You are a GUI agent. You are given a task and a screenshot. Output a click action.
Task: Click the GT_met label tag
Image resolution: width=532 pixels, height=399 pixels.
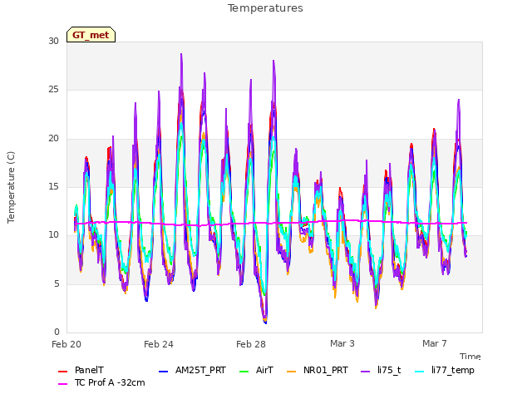tap(91, 35)
